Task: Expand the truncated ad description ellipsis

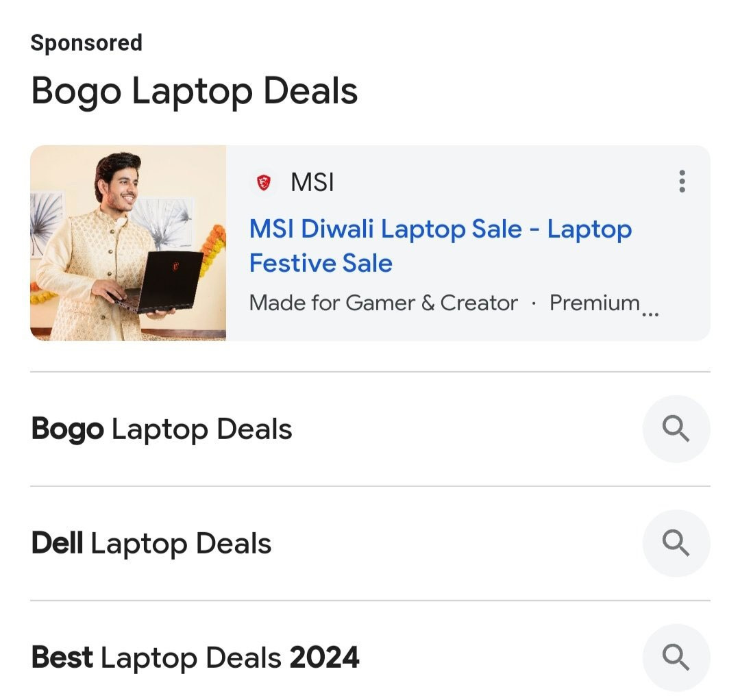Action: pyautogui.click(x=650, y=314)
